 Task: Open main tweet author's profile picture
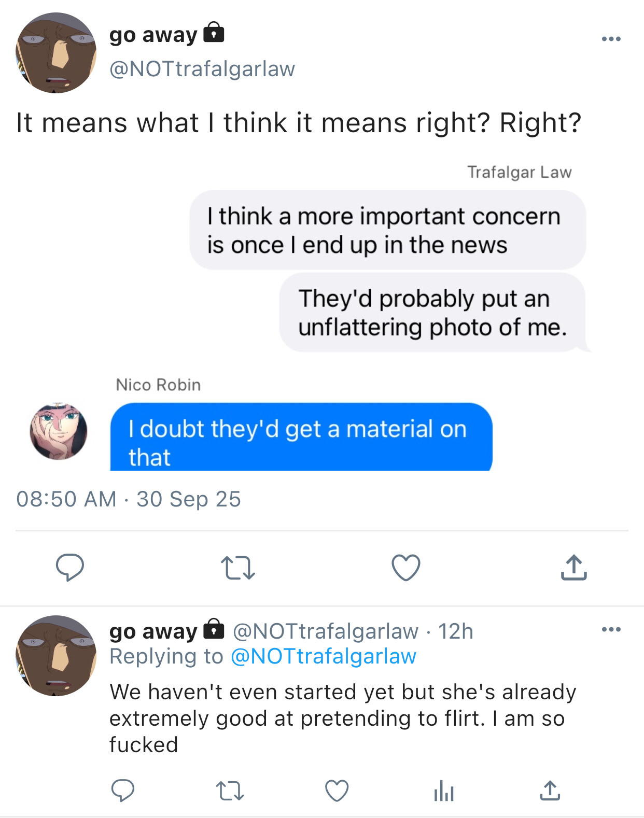pos(56,53)
